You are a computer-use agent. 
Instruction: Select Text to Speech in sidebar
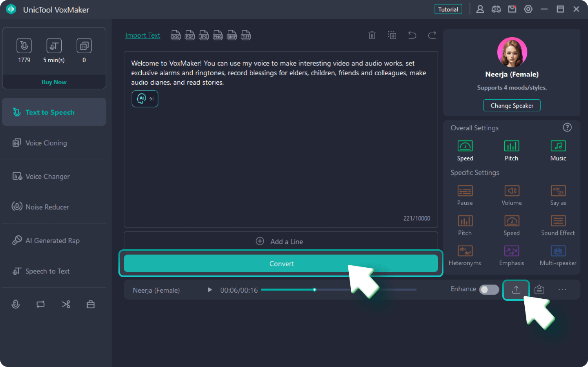[54, 112]
